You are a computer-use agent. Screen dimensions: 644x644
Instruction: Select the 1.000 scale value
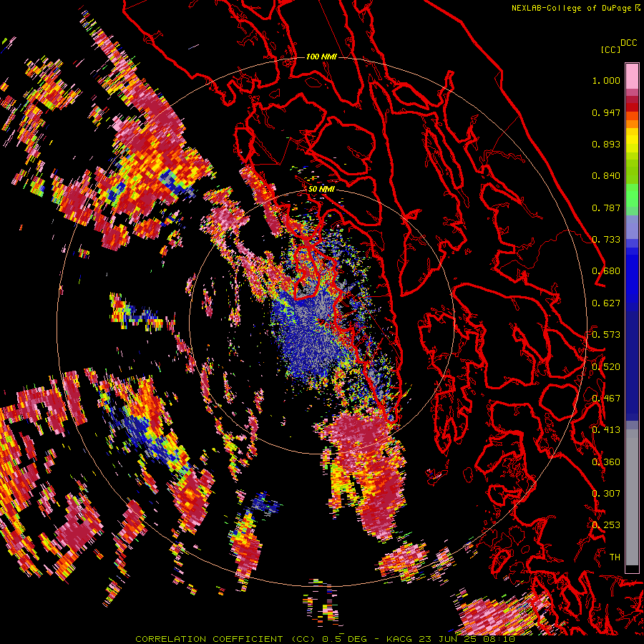click(606, 80)
